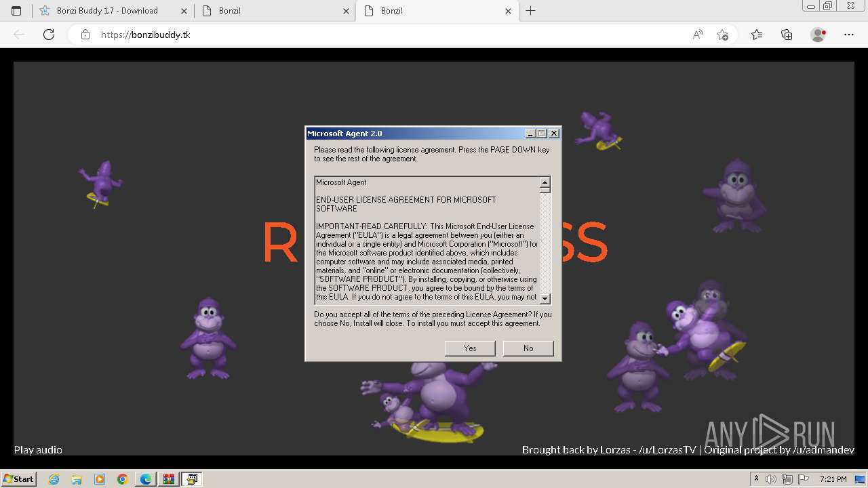Click the license text scrollbar up arrow
The image size is (868, 488).
pyautogui.click(x=545, y=182)
